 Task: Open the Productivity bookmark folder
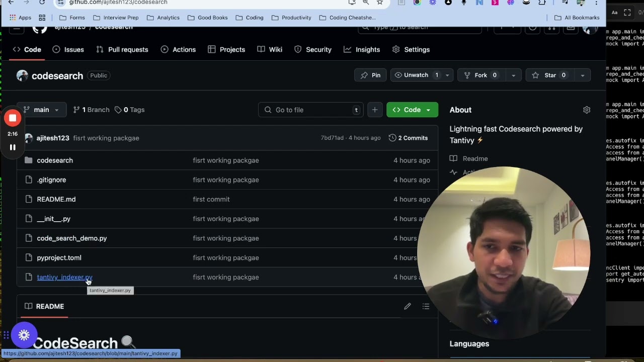click(291, 18)
